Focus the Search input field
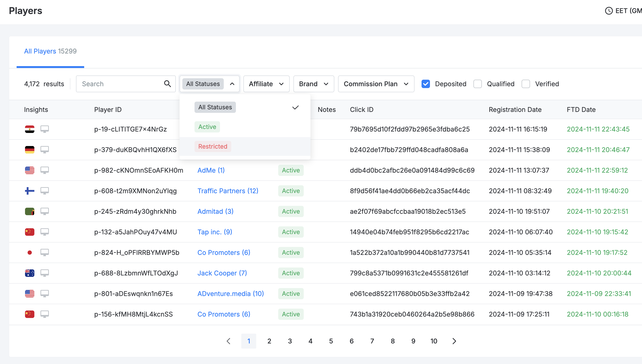Screen dimensions: 642x364 pos(120,84)
